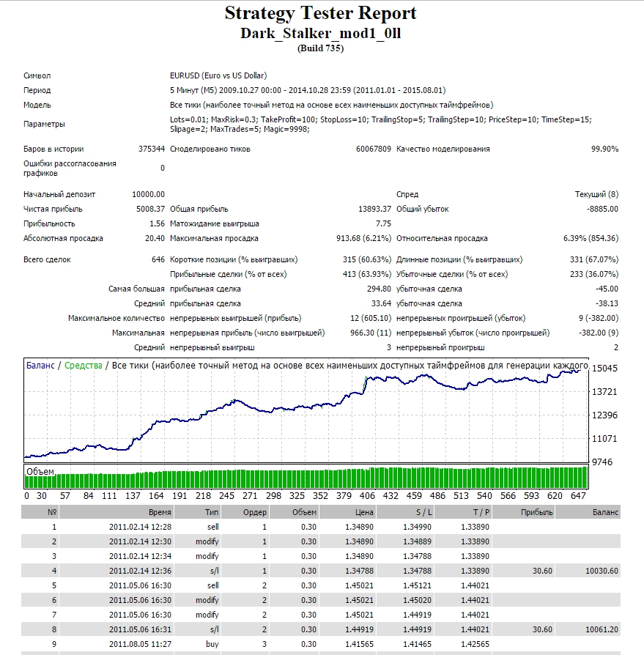This screenshot has width=644, height=655.
Task: Click the "(Build 735)" text
Action: tap(320, 48)
